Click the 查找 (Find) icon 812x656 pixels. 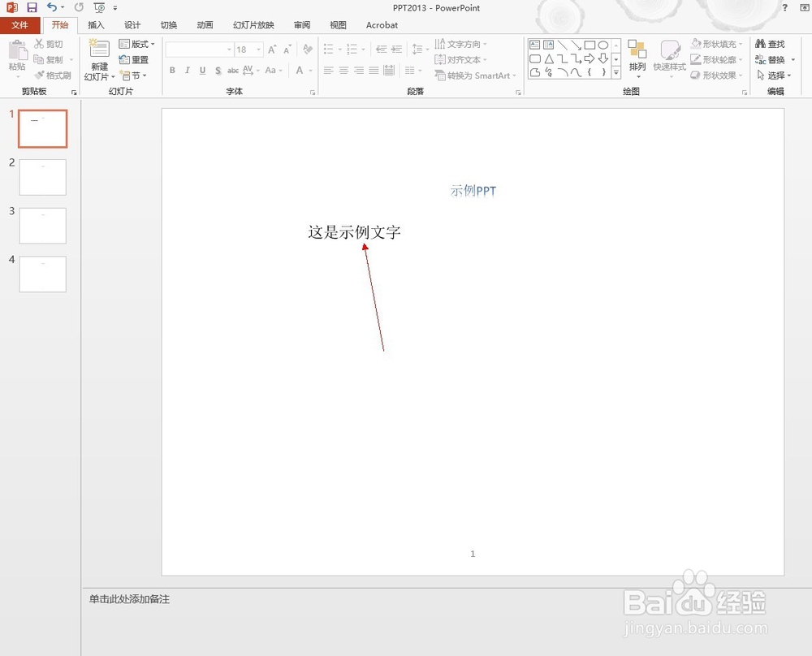(771, 43)
